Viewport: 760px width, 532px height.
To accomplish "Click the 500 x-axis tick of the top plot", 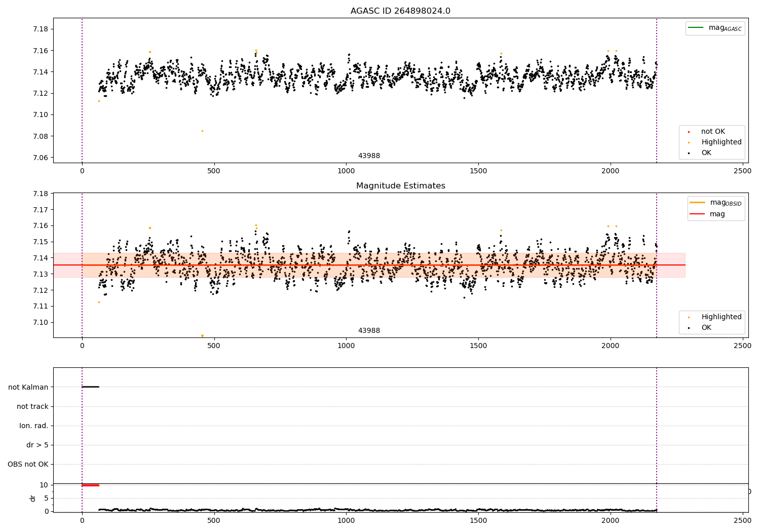I will tap(214, 171).
